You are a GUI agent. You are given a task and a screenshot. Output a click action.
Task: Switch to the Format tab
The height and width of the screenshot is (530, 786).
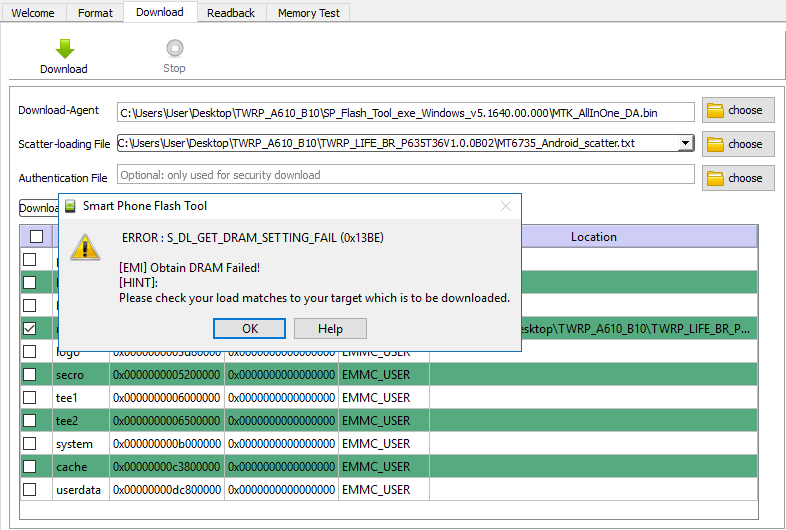pyautogui.click(x=96, y=13)
